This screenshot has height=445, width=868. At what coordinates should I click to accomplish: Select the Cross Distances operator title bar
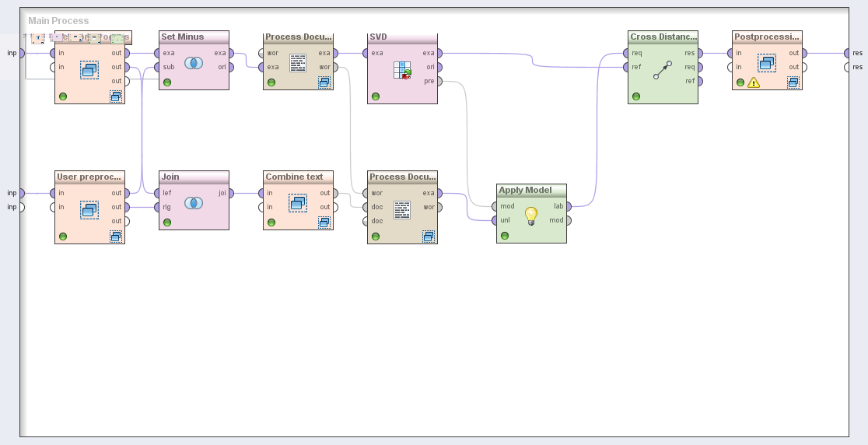pos(663,37)
